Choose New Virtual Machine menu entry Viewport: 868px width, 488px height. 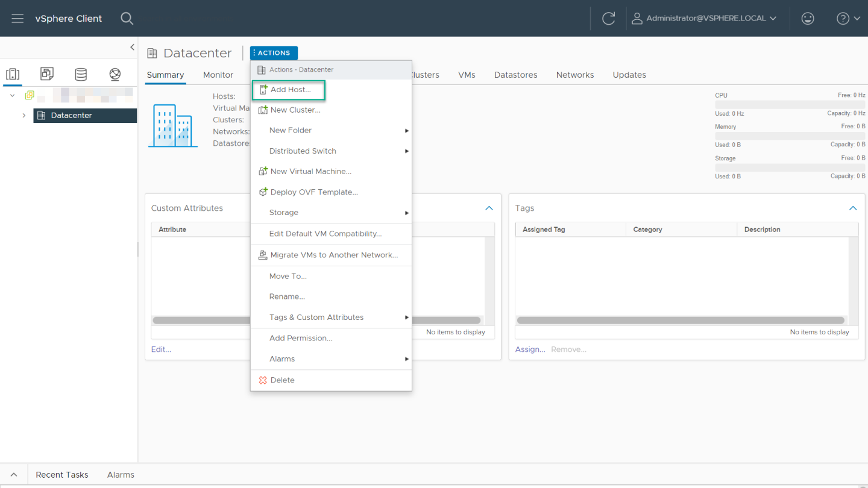click(310, 172)
